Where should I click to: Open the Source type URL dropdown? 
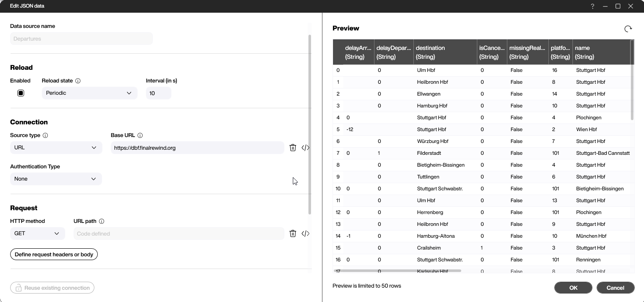(56, 148)
